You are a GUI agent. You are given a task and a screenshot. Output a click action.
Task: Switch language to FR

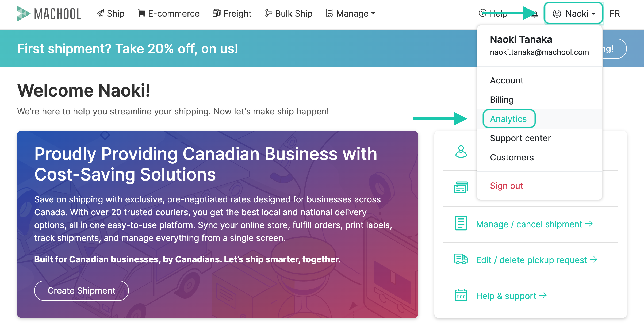[x=615, y=13]
